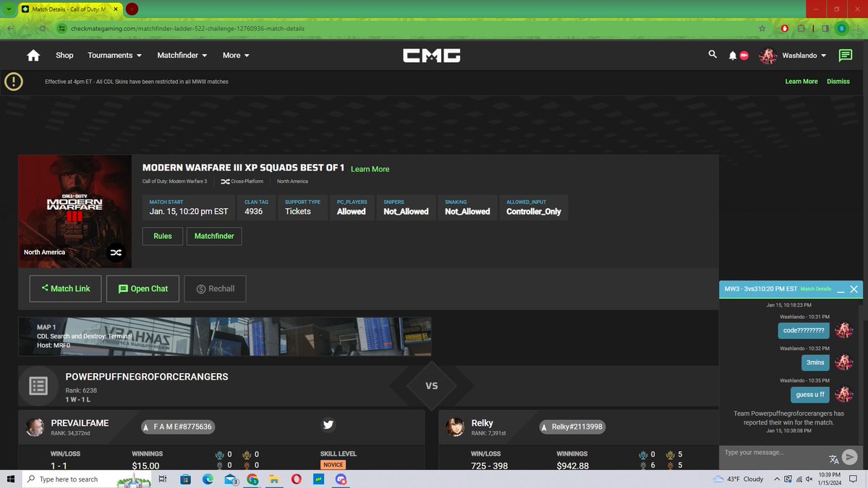
Task: Open the match Rules button
Action: pos(163,236)
